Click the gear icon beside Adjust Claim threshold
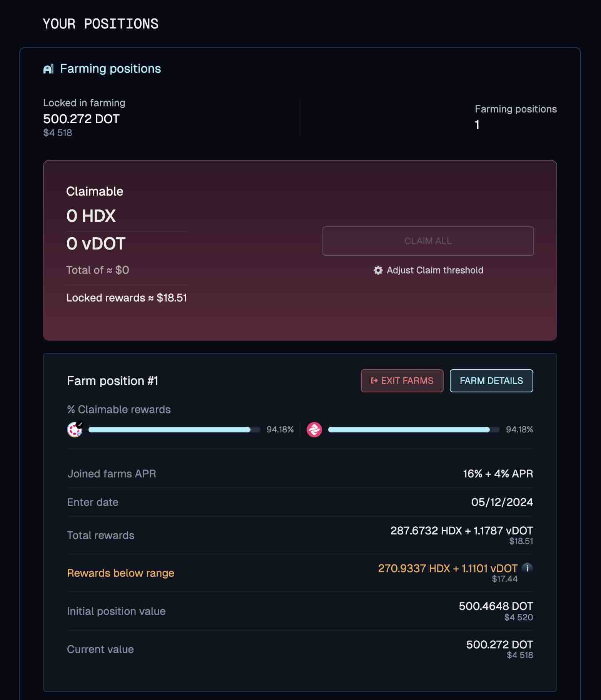This screenshot has width=601, height=700. click(x=378, y=270)
